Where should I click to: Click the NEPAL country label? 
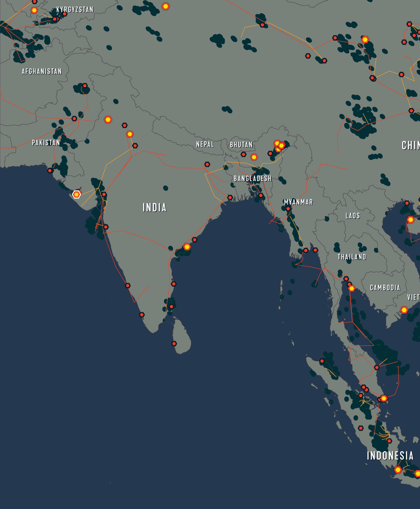coord(205,144)
